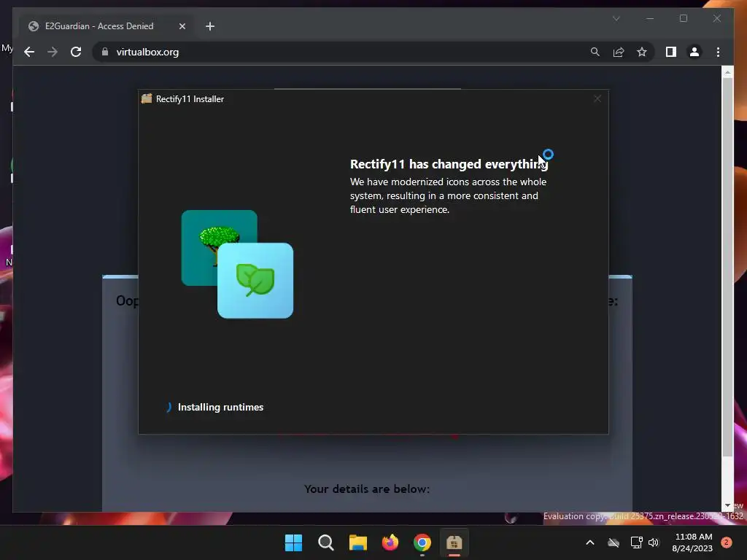Screen dimensions: 747x560
Task: Open taskbar Search
Action: click(x=326, y=542)
